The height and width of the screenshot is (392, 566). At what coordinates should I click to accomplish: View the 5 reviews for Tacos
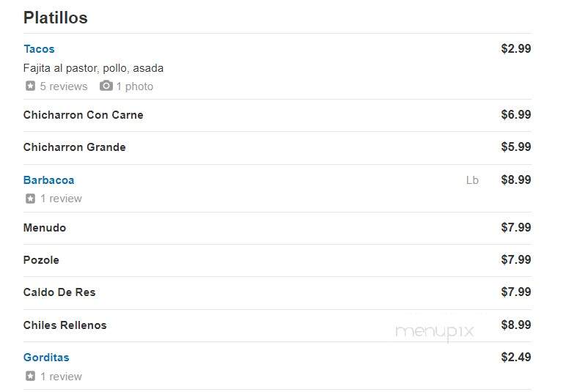pyautogui.click(x=64, y=86)
